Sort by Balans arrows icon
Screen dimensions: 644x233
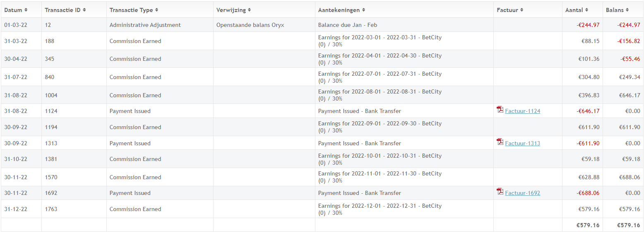[x=627, y=10]
